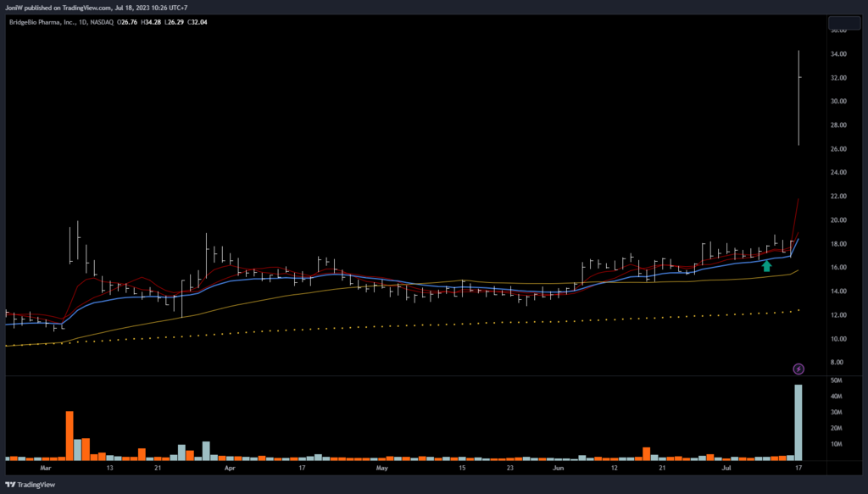Click the 50M volume axis label
This screenshot has height=494, width=868.
(837, 381)
